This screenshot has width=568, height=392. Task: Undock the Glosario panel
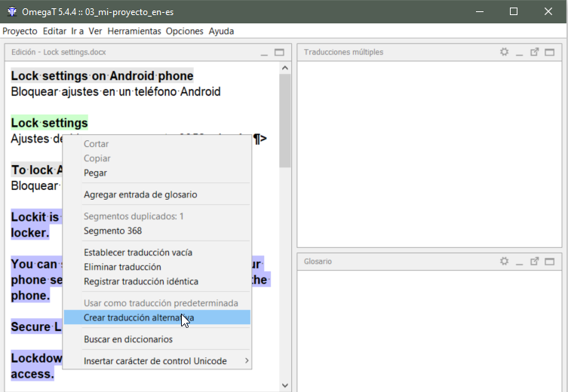pos(535,262)
